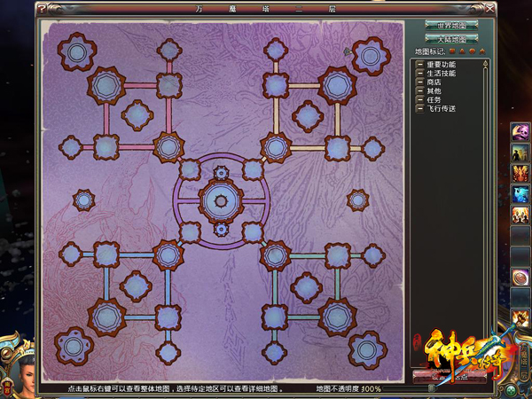Screen dimensions: 532x399
Task: Select the star map marker icon
Action: (482, 51)
